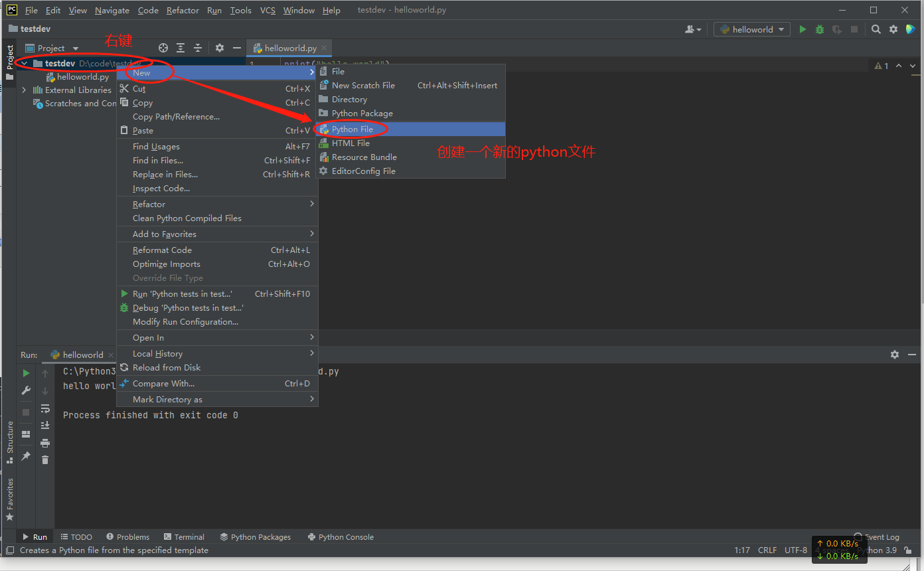Screen dimensions: 924x571
Task: Open the Terminal tool window button
Action: pyautogui.click(x=184, y=536)
